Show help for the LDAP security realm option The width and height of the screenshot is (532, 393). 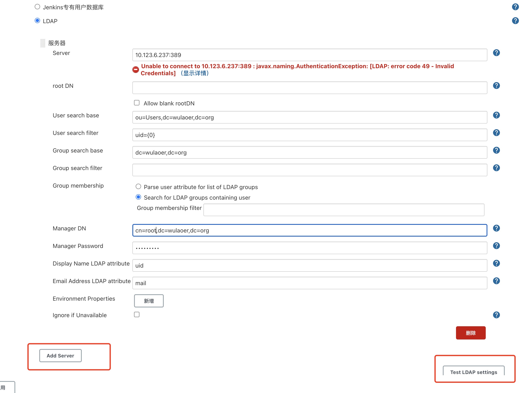click(x=515, y=21)
